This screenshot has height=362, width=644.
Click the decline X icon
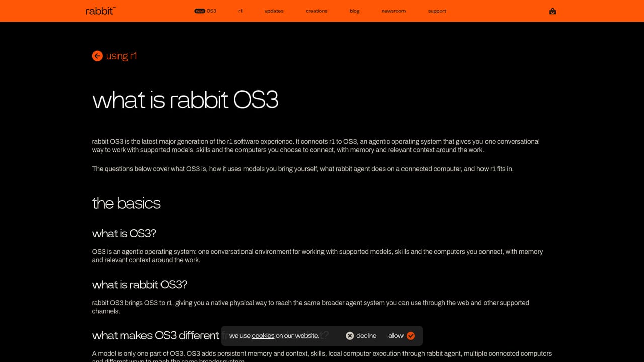point(350,336)
